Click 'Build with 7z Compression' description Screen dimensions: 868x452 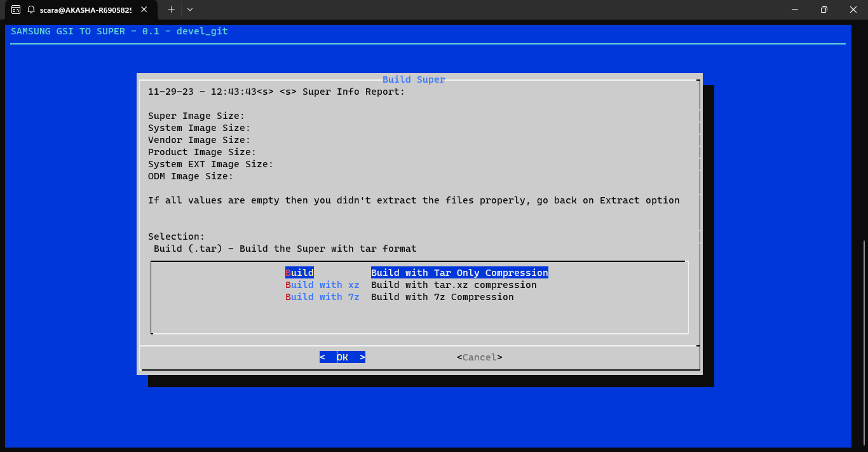442,297
